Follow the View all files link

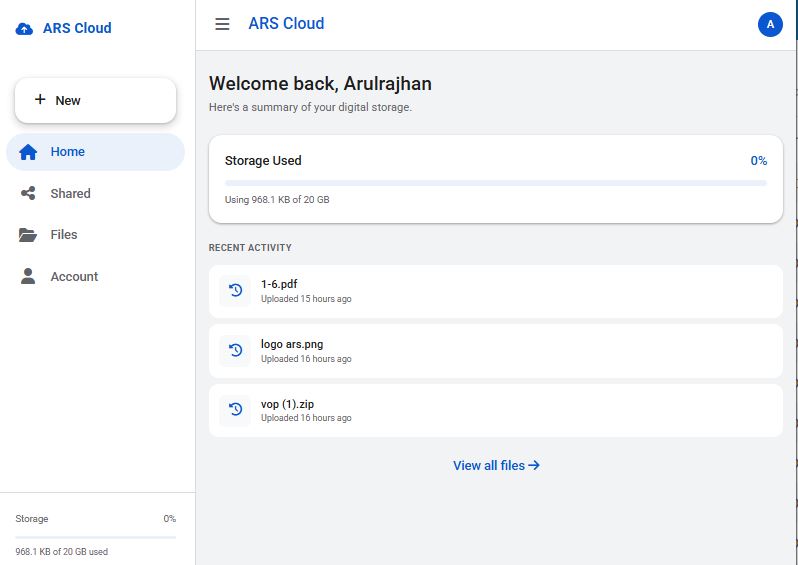(x=496, y=465)
